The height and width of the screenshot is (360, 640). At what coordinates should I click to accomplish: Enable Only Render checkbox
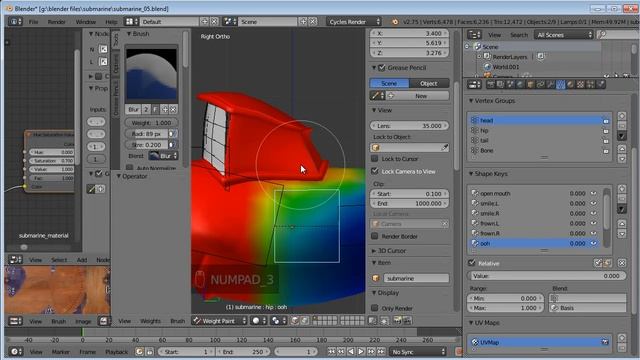click(x=375, y=308)
